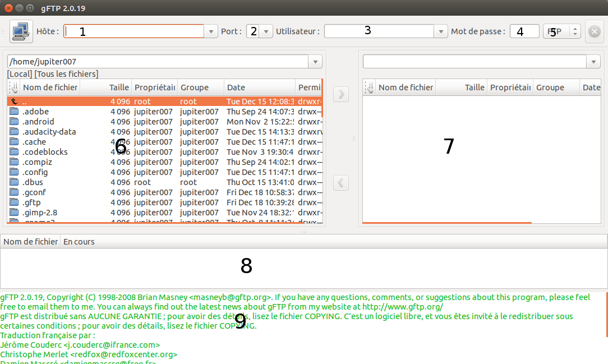Select the .config folder name
Viewport: 608px width, 364px height.
point(35,172)
